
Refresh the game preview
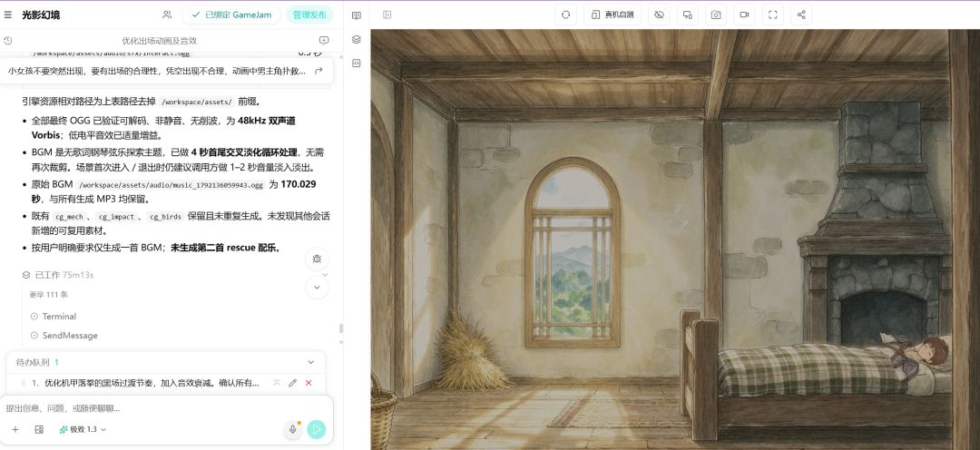click(x=565, y=15)
